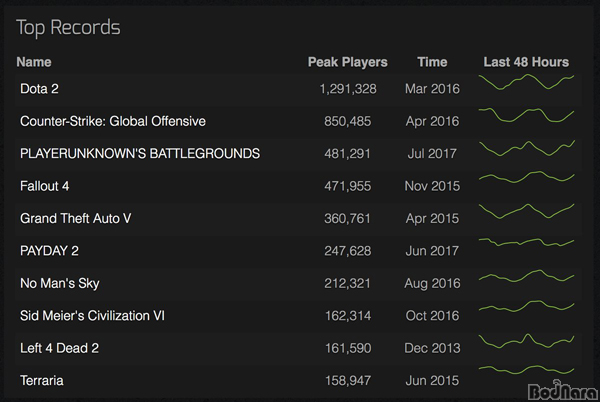The image size is (600, 402).
Task: Open the Dota 2 game link
Action: [x=39, y=89]
